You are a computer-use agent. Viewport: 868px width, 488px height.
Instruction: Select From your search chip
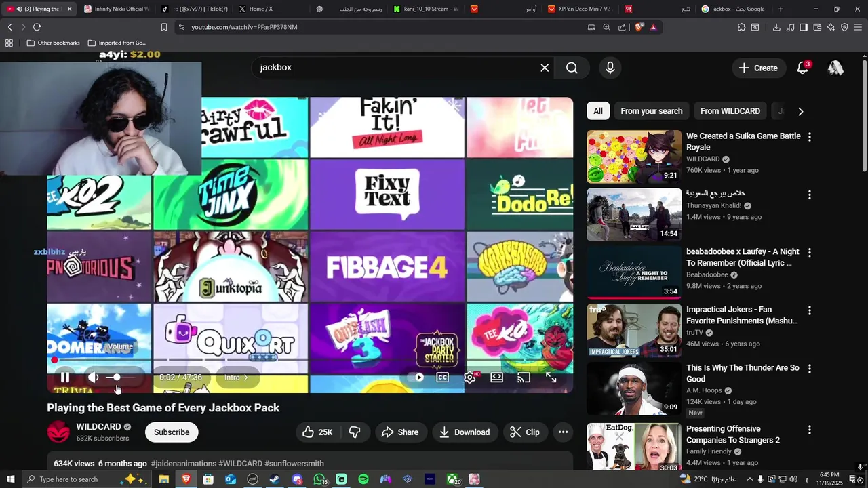pyautogui.click(x=652, y=111)
